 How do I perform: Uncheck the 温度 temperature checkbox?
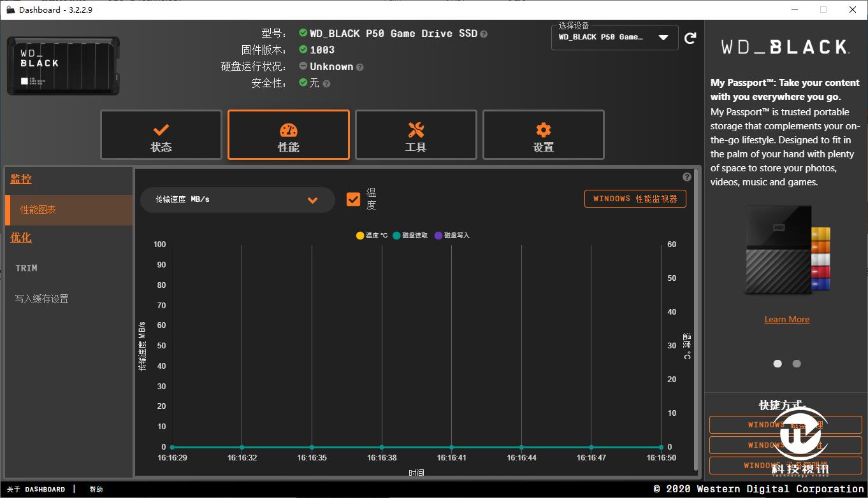[353, 199]
